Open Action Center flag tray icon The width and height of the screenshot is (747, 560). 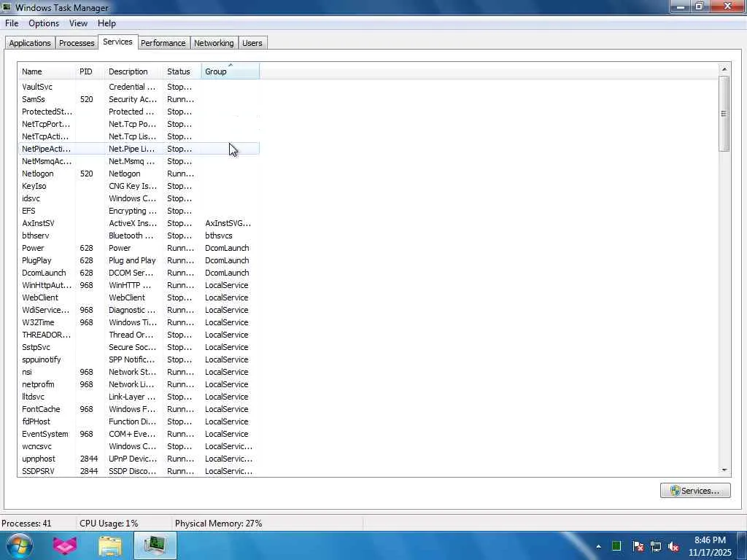coord(638,546)
